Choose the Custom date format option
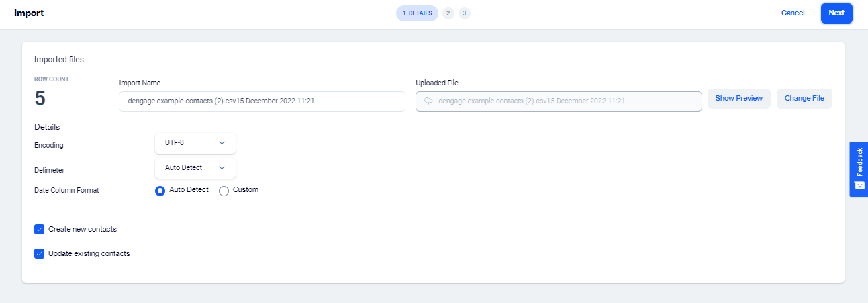Screen dimensions: 868x303 coord(224,191)
